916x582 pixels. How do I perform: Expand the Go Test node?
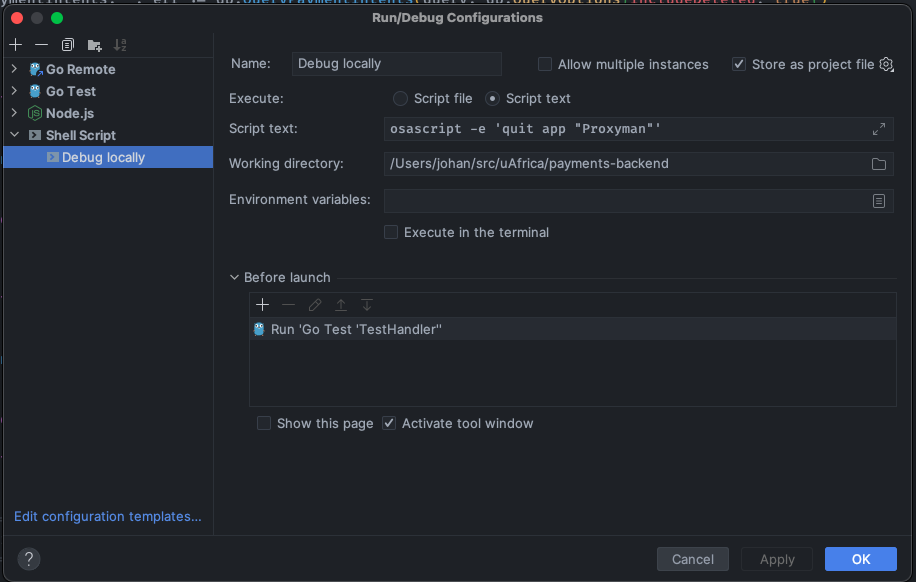coord(14,91)
